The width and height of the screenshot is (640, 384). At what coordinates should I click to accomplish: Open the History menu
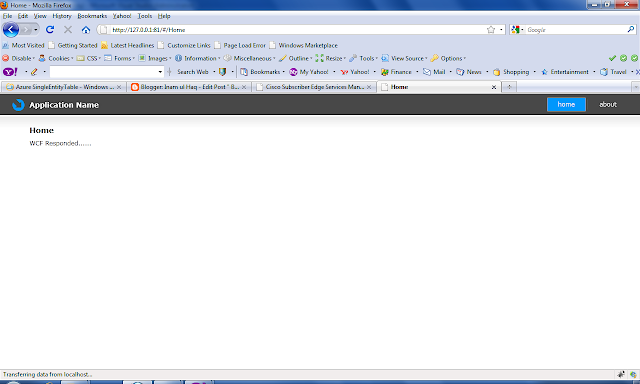(x=62, y=16)
